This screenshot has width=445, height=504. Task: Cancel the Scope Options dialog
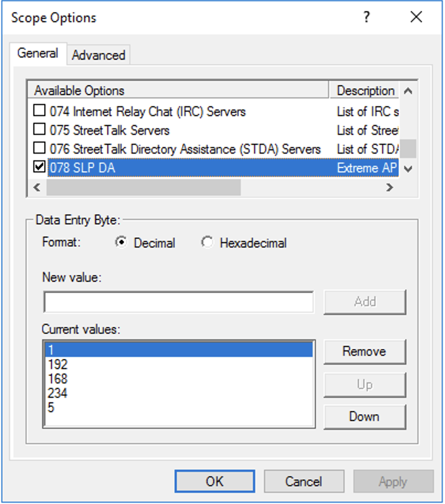tap(304, 481)
